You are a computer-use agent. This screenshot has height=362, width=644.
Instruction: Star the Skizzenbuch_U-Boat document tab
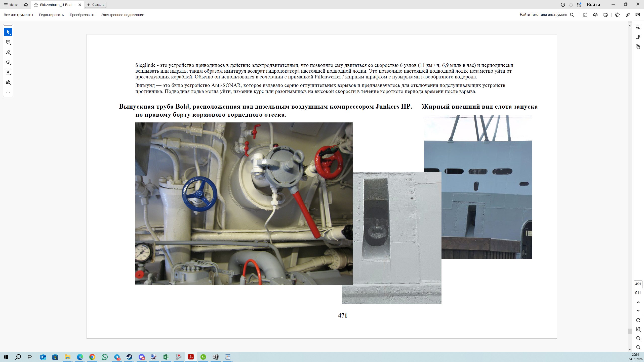coord(36,5)
